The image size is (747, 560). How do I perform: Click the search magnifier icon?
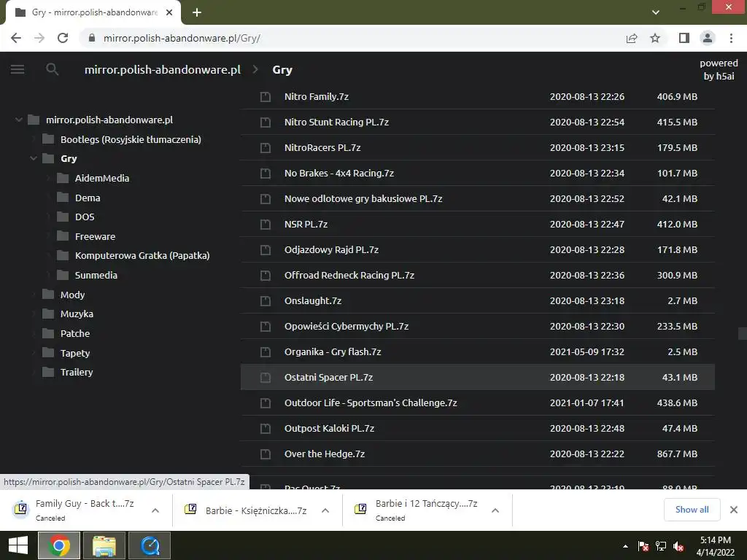click(53, 69)
